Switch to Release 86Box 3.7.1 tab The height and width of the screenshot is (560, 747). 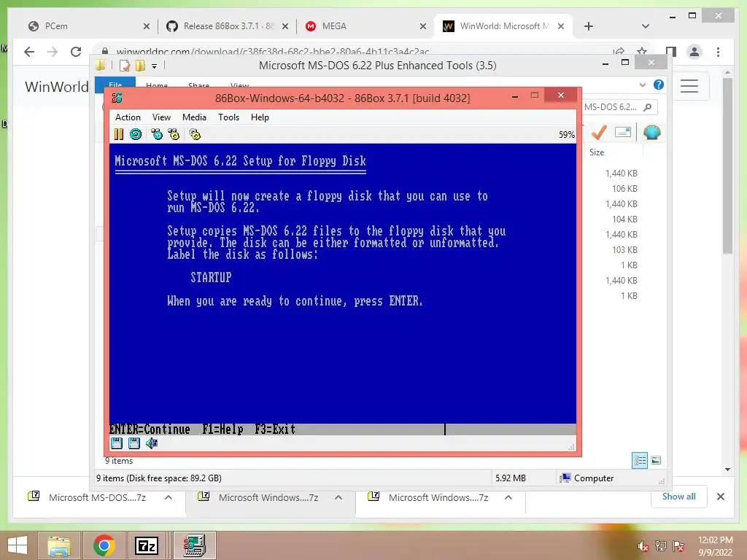pos(228,26)
